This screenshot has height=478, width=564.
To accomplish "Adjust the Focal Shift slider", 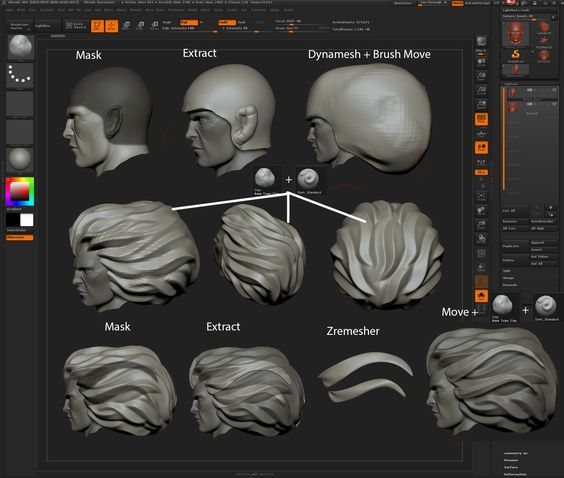I will pos(302,22).
